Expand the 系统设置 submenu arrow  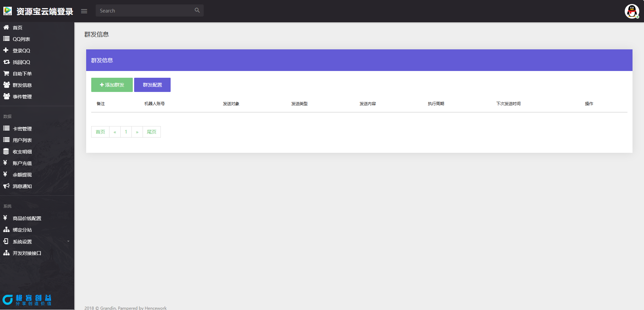click(68, 241)
